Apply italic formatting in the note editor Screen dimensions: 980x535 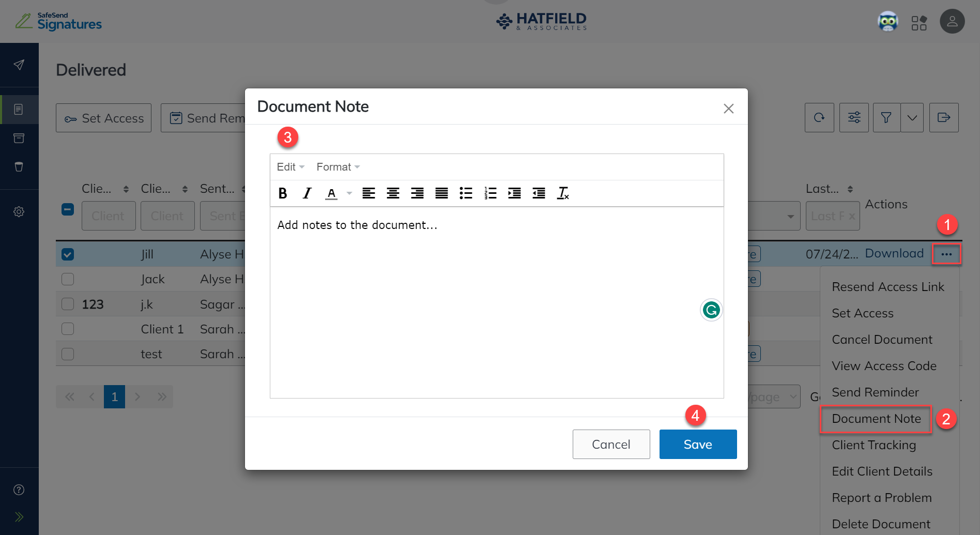(307, 193)
